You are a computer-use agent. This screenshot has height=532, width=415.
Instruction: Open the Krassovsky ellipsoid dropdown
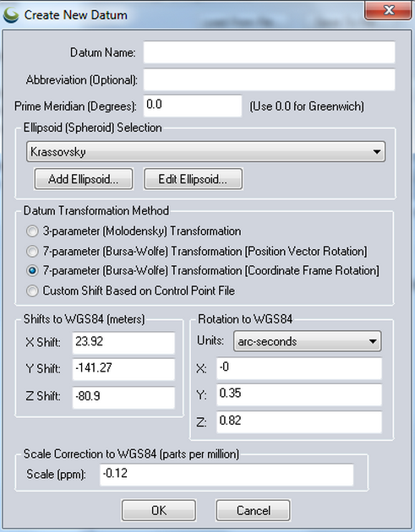(x=205, y=152)
